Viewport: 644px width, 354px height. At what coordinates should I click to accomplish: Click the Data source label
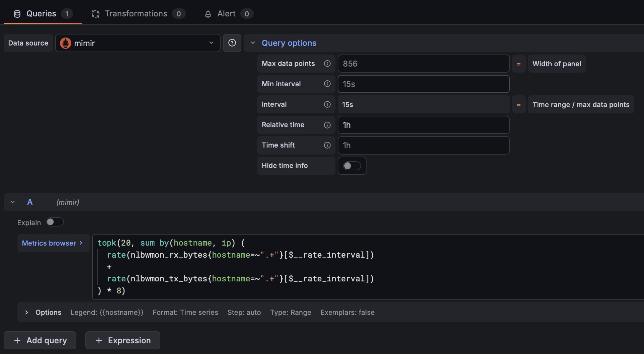(x=28, y=43)
